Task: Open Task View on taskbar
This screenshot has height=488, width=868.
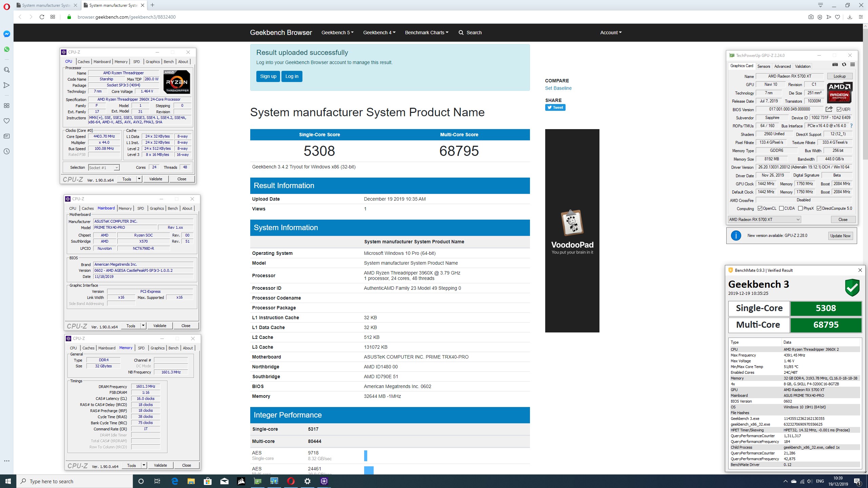Action: 157,481
